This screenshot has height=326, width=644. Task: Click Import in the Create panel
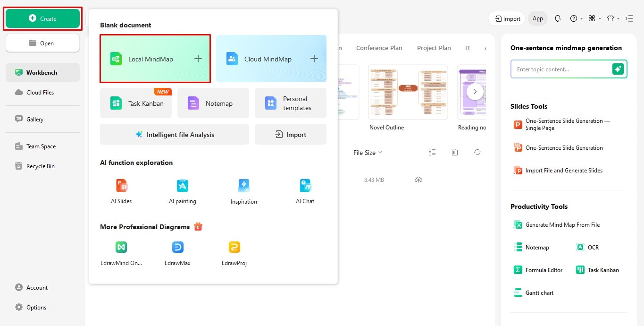pos(291,134)
